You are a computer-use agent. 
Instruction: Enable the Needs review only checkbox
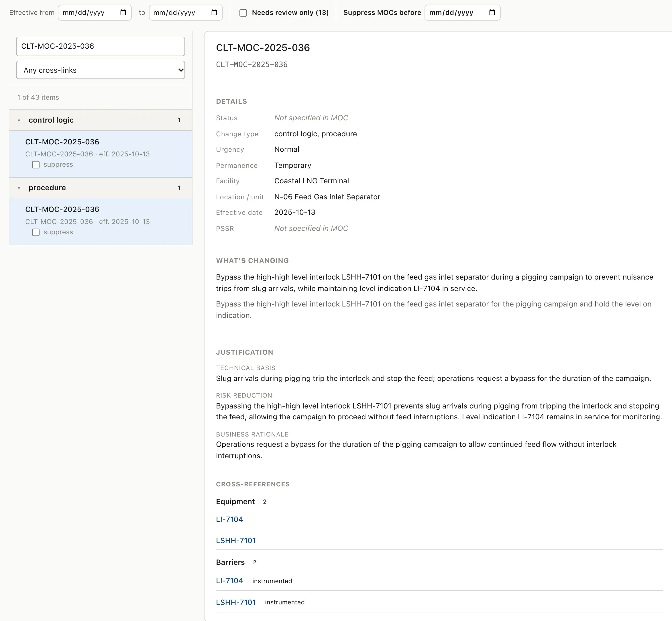pos(243,13)
